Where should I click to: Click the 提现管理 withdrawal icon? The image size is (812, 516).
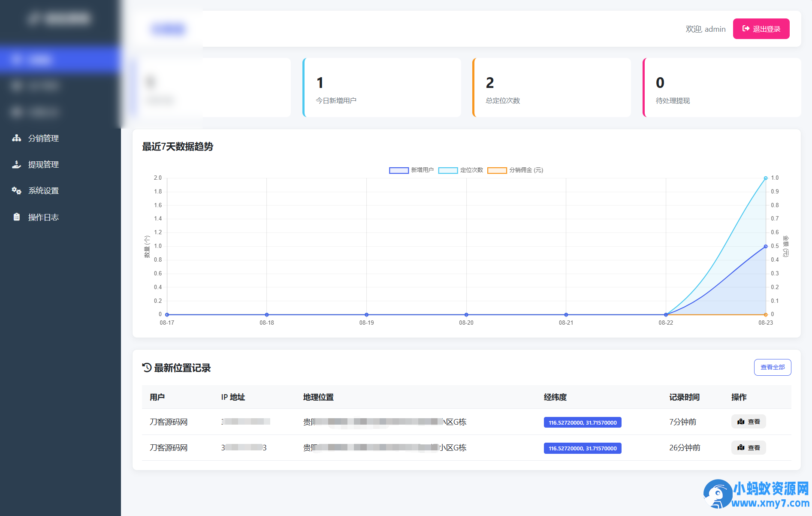(x=16, y=164)
